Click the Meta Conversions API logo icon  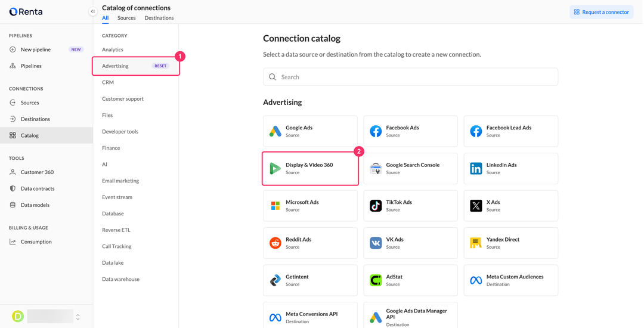(275, 317)
